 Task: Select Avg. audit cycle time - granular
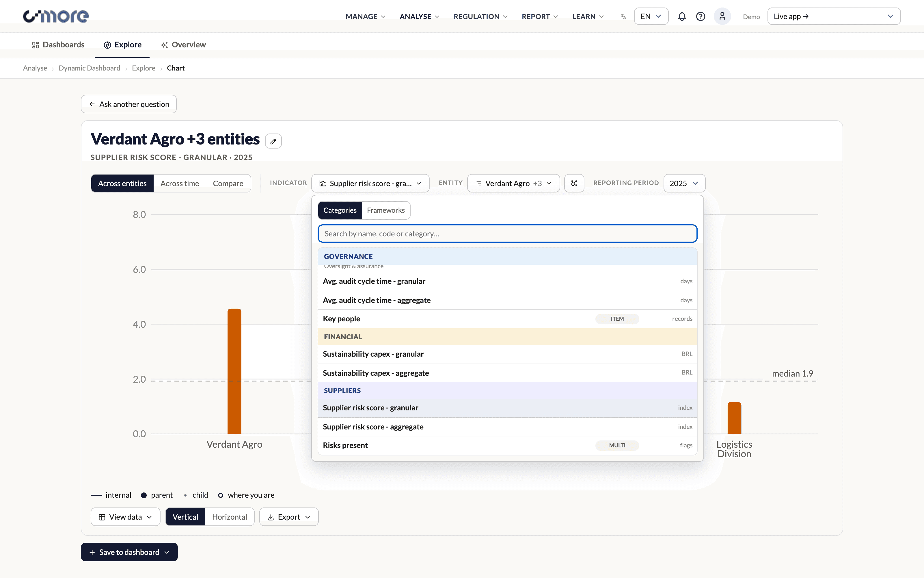pyautogui.click(x=507, y=281)
